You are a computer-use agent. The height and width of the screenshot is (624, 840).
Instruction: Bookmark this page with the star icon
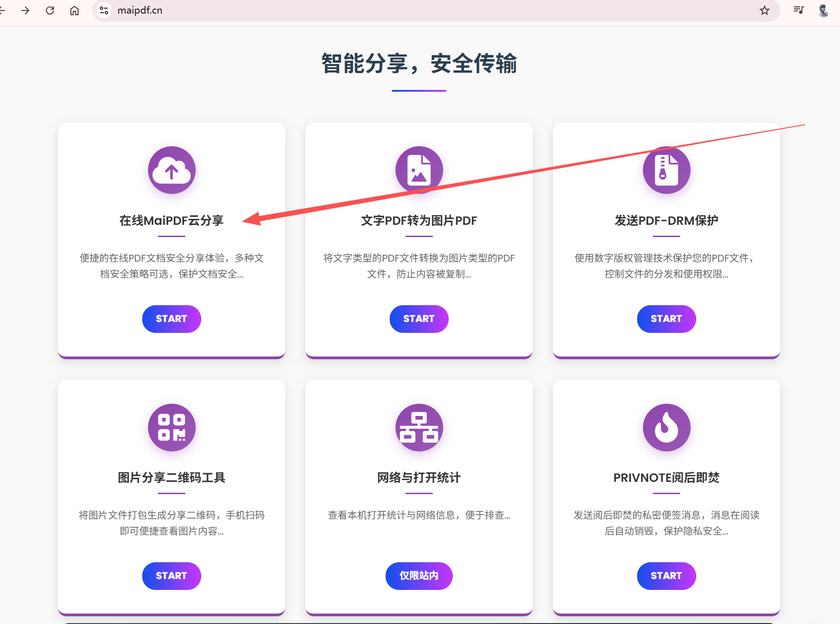coord(765,10)
